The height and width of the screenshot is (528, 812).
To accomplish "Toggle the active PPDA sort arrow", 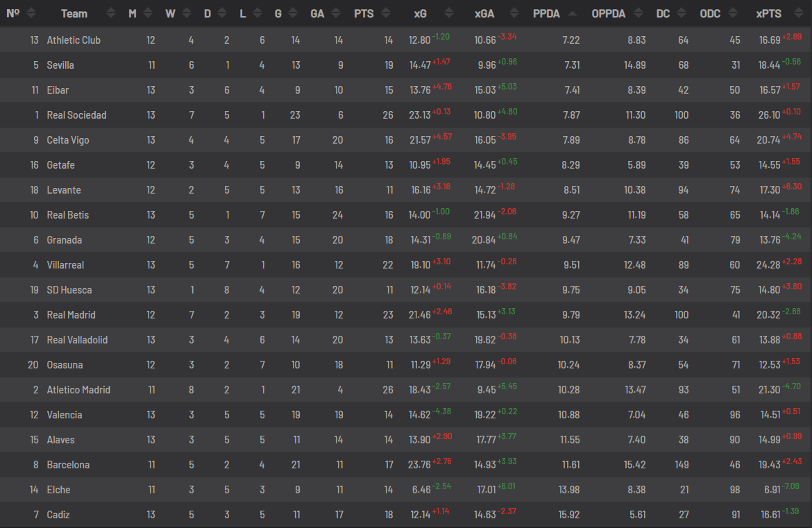I will pyautogui.click(x=573, y=13).
